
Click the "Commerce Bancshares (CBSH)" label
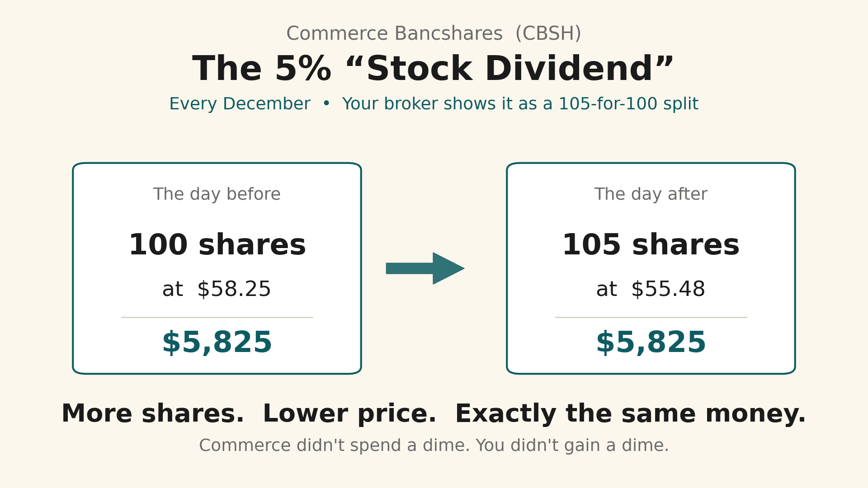[x=434, y=34]
